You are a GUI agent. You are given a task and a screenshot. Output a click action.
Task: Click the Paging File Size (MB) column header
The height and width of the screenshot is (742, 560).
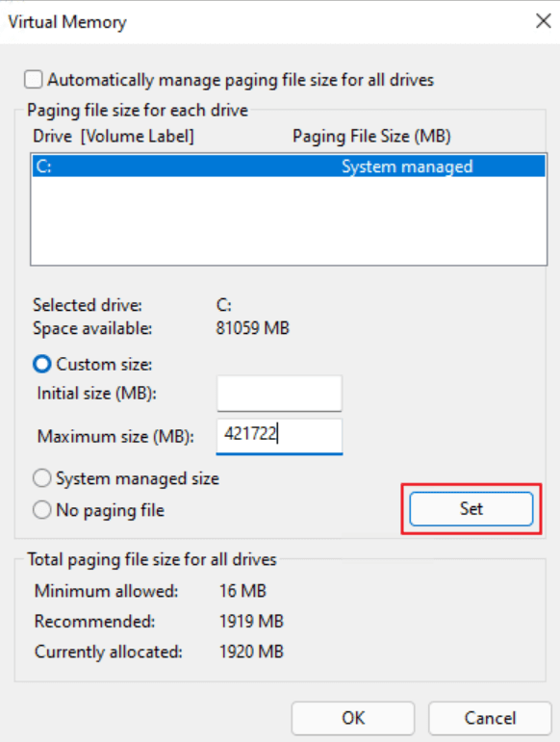click(x=371, y=137)
